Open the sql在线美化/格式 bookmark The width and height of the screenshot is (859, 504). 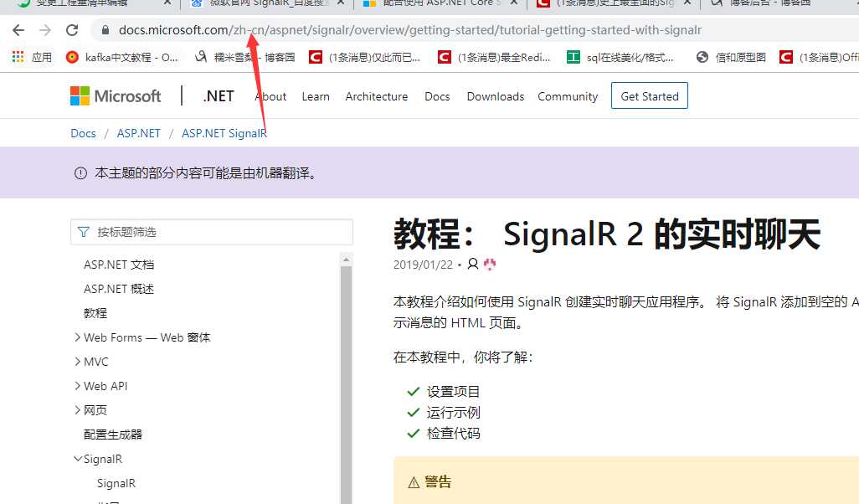tap(620, 57)
